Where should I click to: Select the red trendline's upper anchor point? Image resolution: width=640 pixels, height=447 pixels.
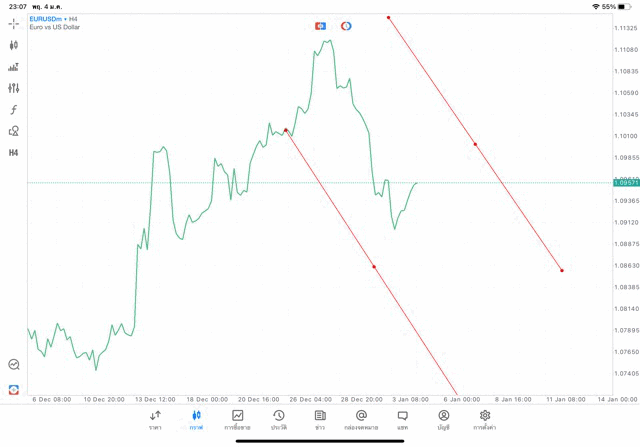[x=389, y=18]
